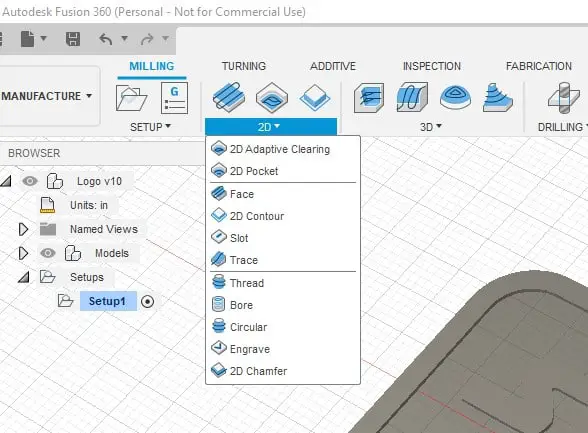Click the File document icon in quick access toolbar

[27, 39]
